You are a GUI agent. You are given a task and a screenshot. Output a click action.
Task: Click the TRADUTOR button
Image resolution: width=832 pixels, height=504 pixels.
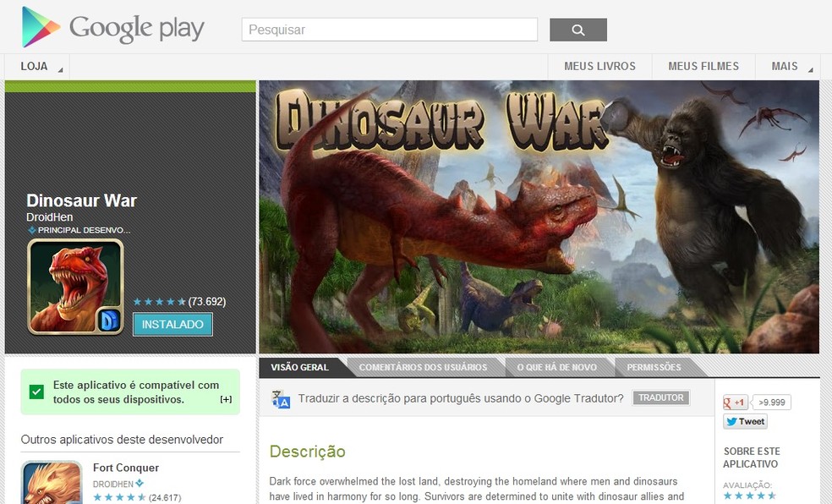pos(660,398)
